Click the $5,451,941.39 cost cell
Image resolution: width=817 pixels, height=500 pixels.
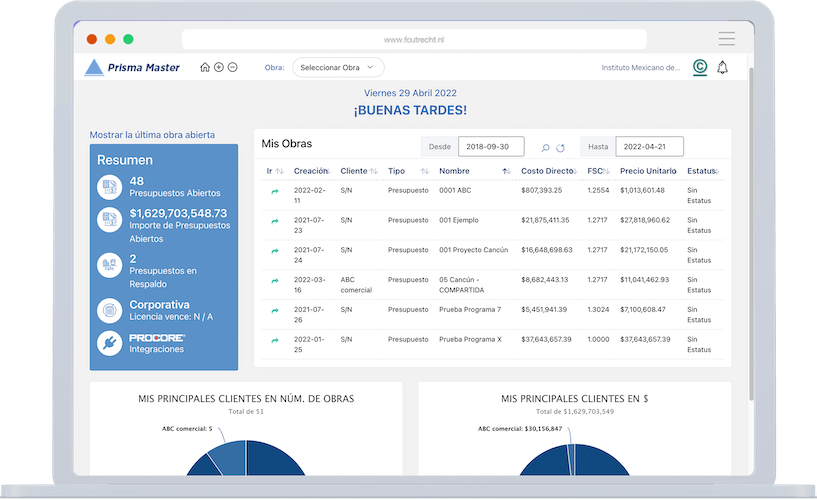[x=544, y=309]
